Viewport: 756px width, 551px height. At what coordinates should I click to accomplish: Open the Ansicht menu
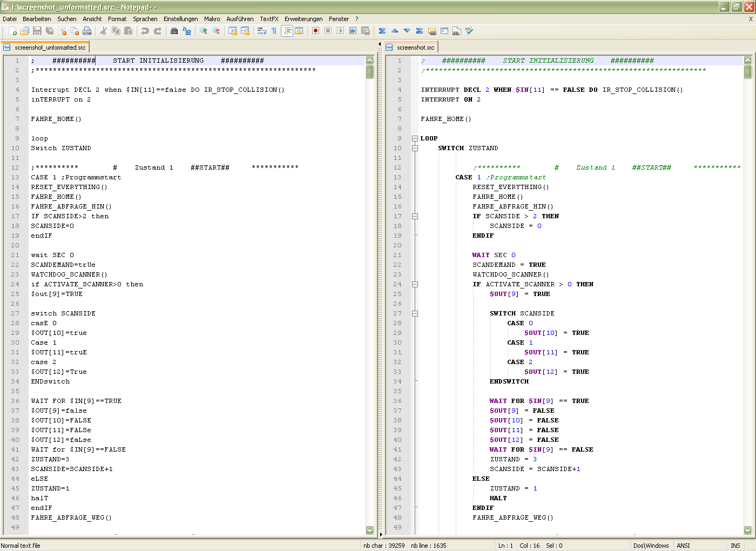[92, 19]
